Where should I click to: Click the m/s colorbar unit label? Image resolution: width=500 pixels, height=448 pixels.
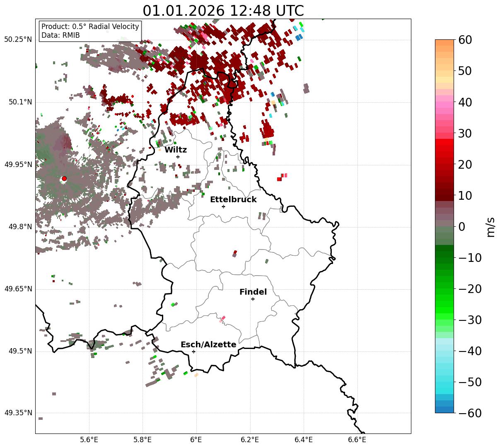point(491,226)
